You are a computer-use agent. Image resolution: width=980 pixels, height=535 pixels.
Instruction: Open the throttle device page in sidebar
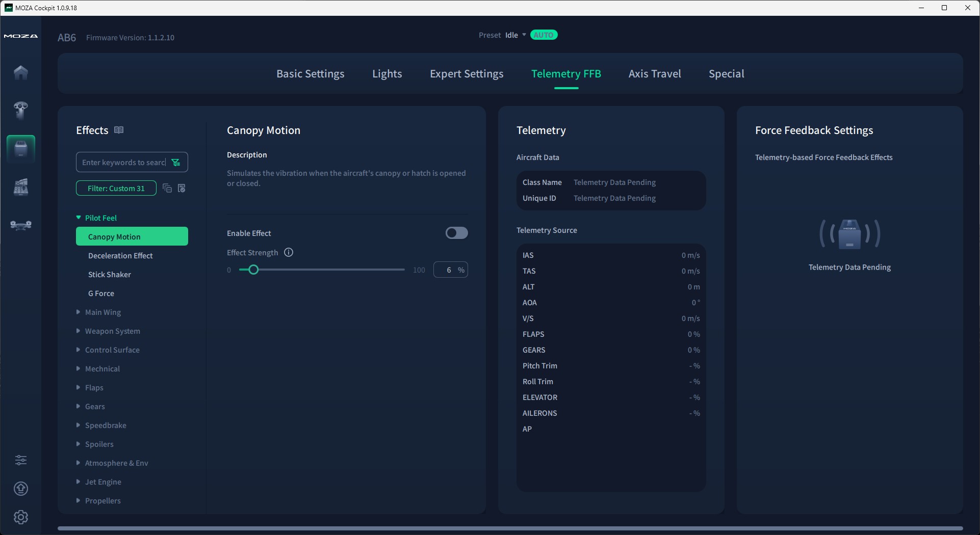[x=21, y=187]
